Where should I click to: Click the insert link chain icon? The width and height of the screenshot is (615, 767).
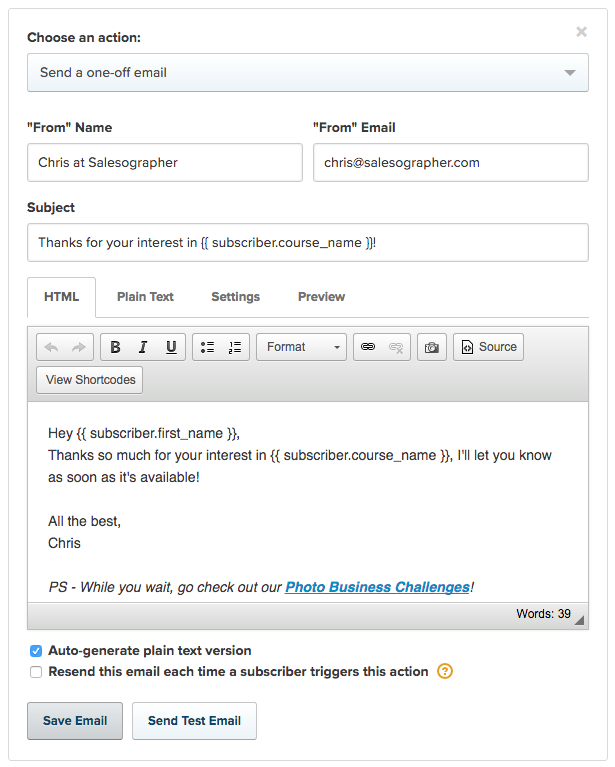(x=368, y=347)
